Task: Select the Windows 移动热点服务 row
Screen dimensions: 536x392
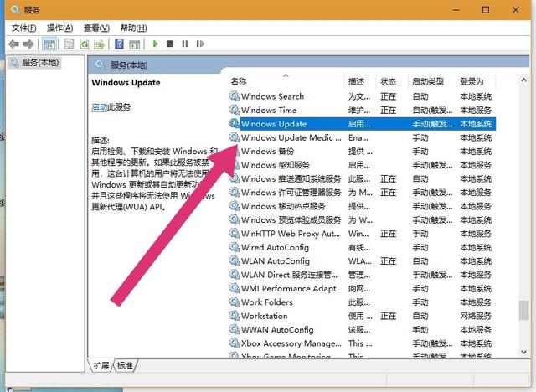Action: (362, 206)
